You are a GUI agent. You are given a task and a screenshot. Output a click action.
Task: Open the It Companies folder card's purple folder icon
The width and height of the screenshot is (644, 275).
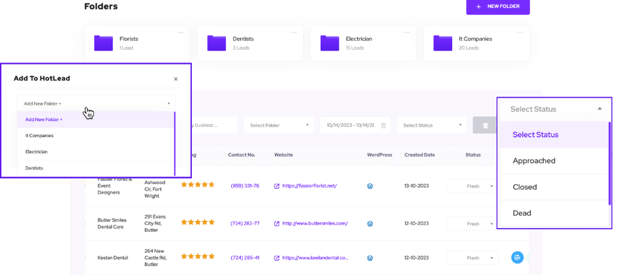(x=442, y=43)
